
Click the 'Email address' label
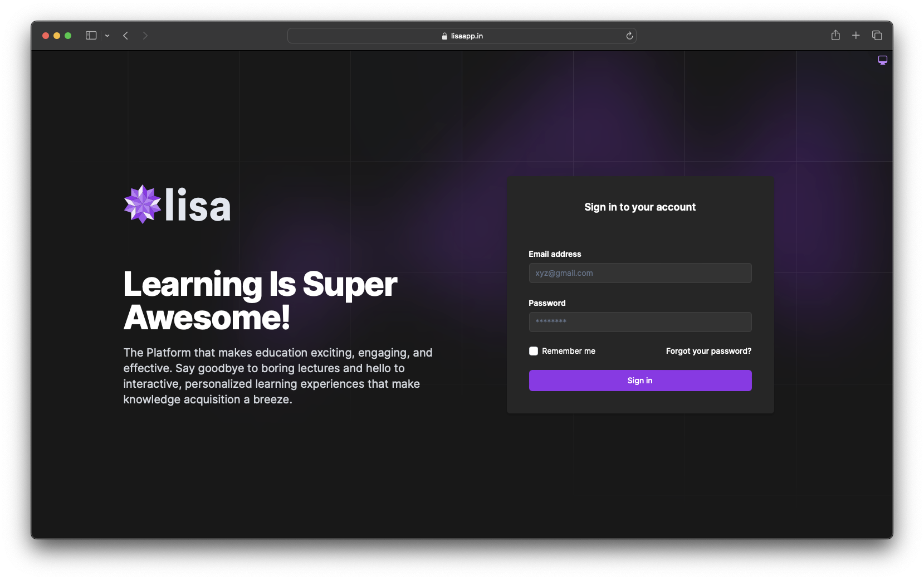(x=555, y=254)
